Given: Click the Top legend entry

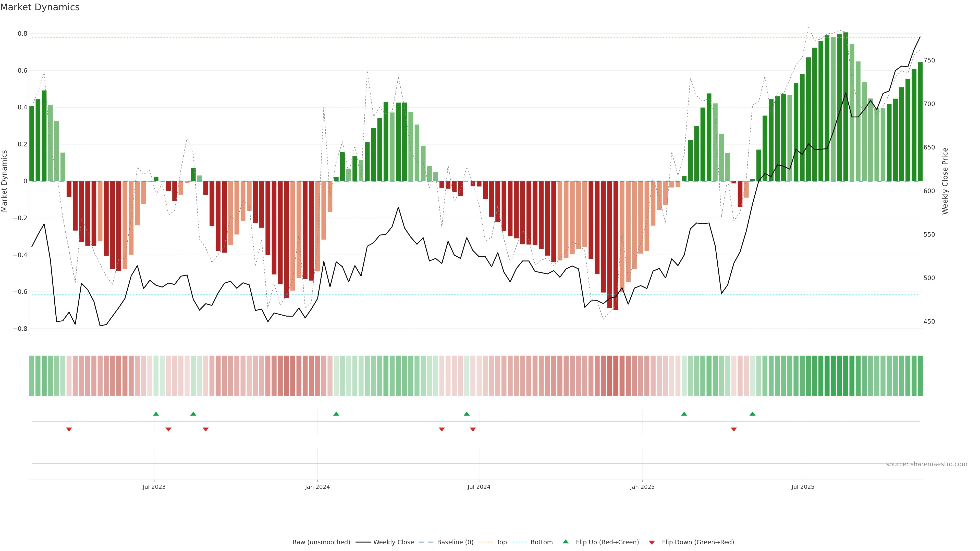Looking at the screenshot, I should (501, 542).
